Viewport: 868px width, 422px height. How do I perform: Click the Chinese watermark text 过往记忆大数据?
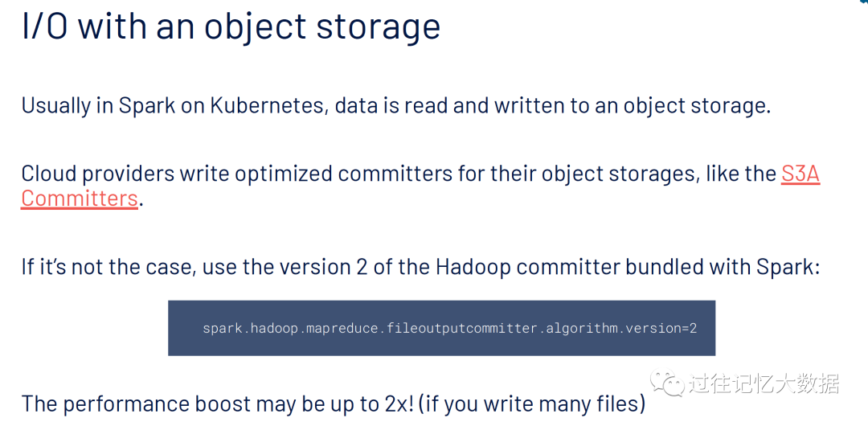pyautogui.click(x=764, y=383)
